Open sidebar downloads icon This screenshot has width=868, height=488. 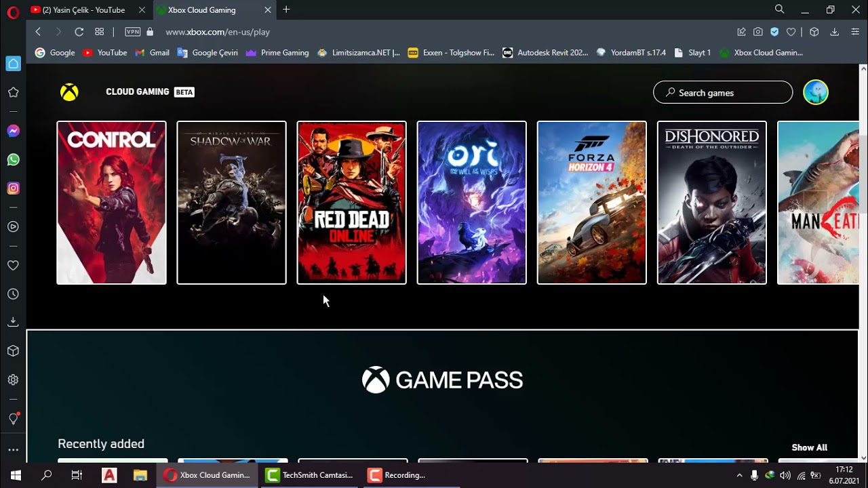(x=13, y=323)
